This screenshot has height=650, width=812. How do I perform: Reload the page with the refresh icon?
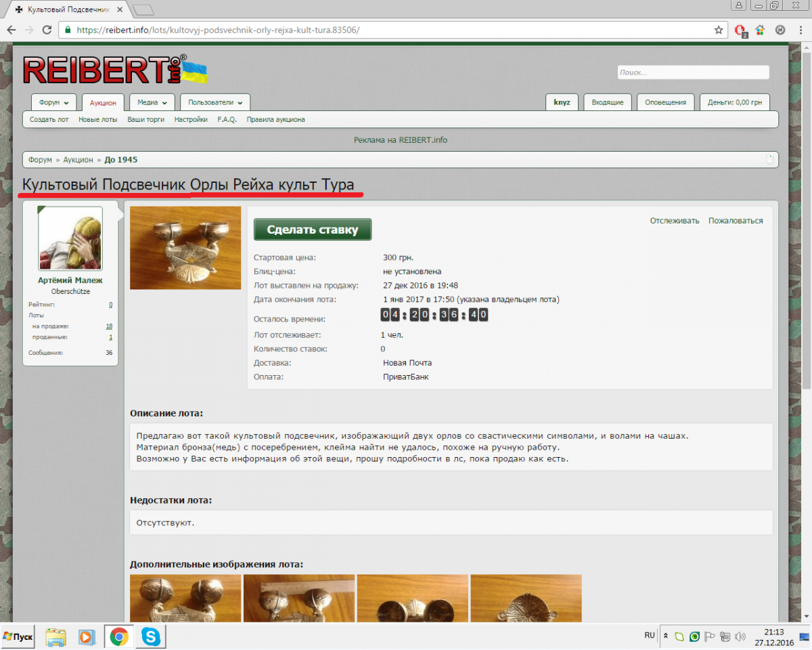[47, 30]
